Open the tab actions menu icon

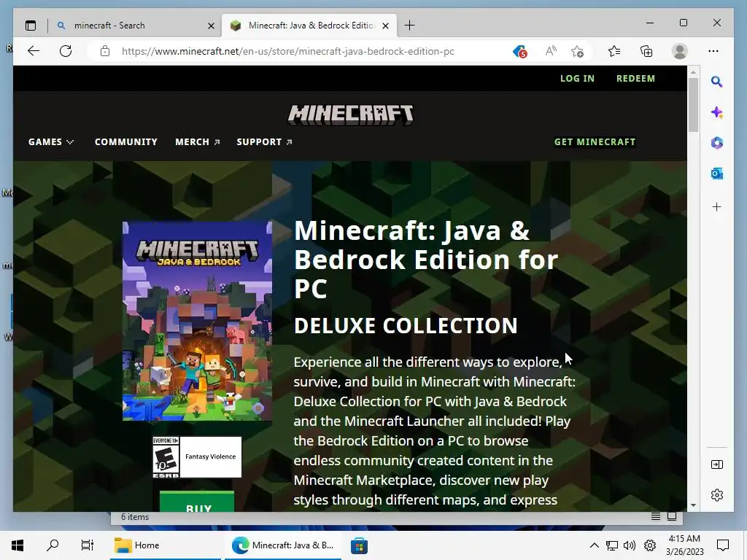[31, 26]
